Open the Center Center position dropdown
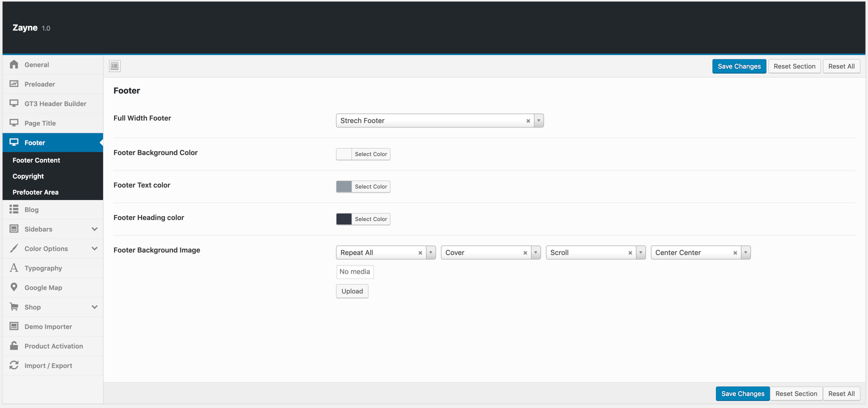Viewport: 868px width, 408px height. 745,252
